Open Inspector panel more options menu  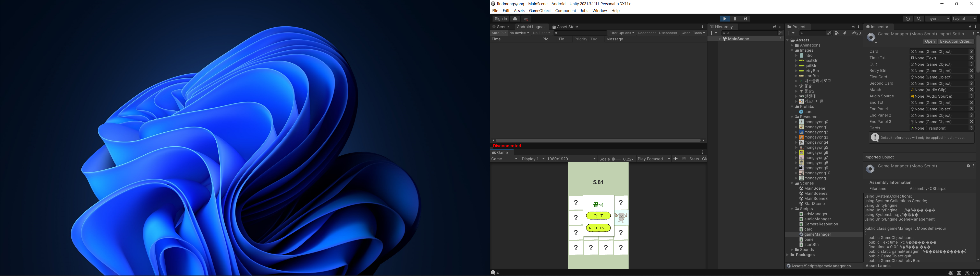(x=975, y=27)
